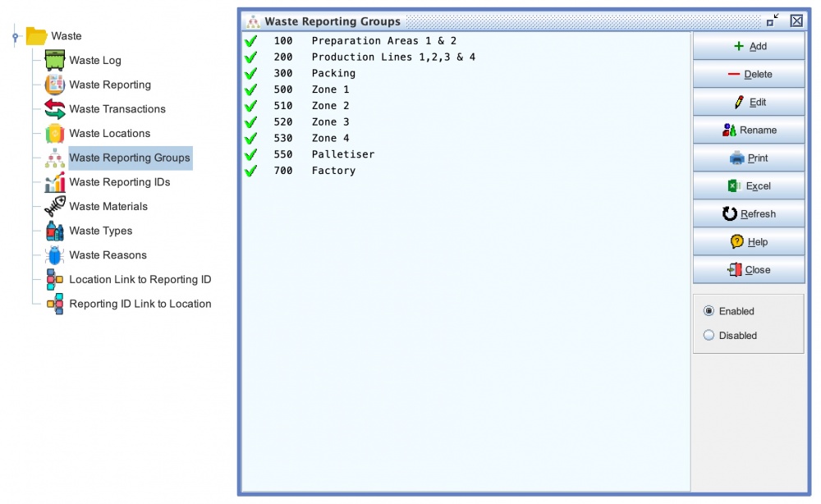The image size is (821, 504).
Task: Click the Waste Reporting icon in tree
Action: click(55, 85)
